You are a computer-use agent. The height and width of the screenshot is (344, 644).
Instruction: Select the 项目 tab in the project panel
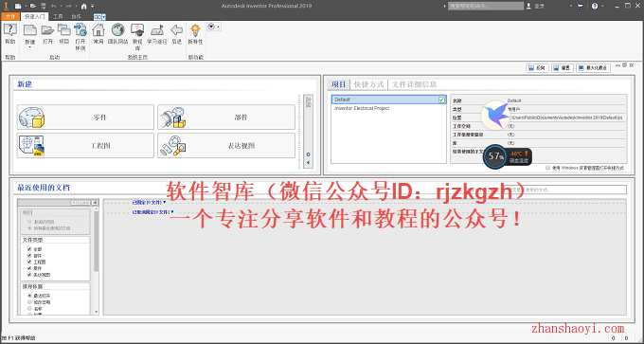point(339,84)
